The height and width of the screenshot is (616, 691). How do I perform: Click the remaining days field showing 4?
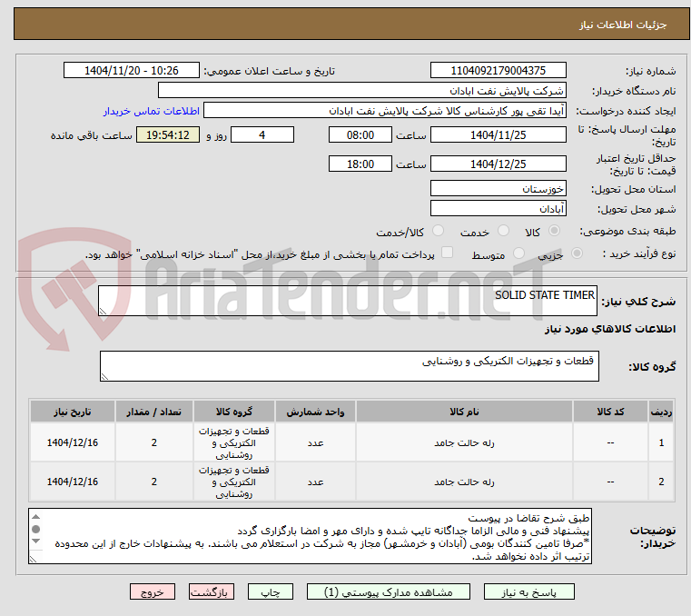262,134
